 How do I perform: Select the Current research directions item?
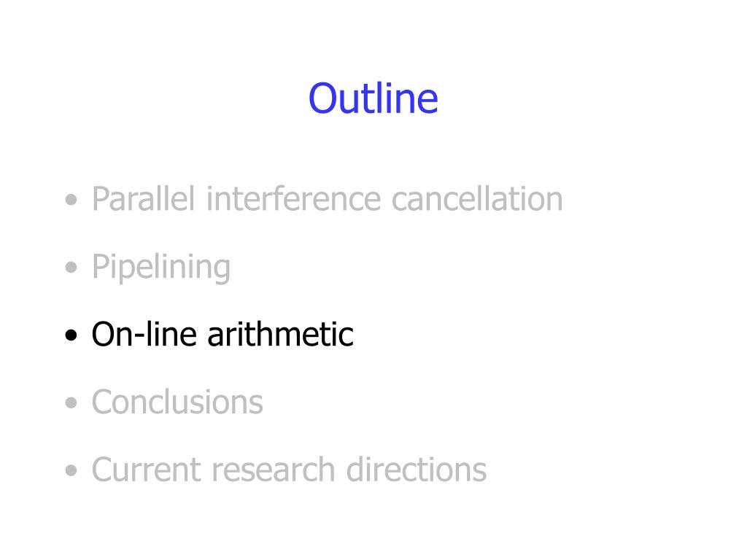289,470
